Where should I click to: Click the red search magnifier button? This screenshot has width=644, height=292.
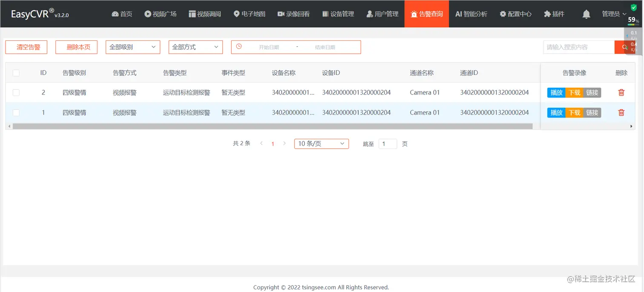tap(625, 47)
